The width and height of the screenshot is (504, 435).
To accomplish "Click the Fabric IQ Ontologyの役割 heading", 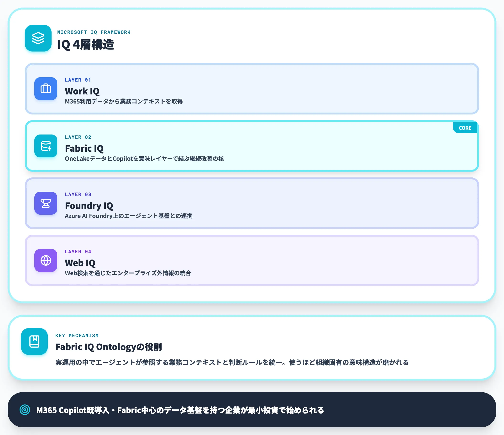I will [x=109, y=347].
